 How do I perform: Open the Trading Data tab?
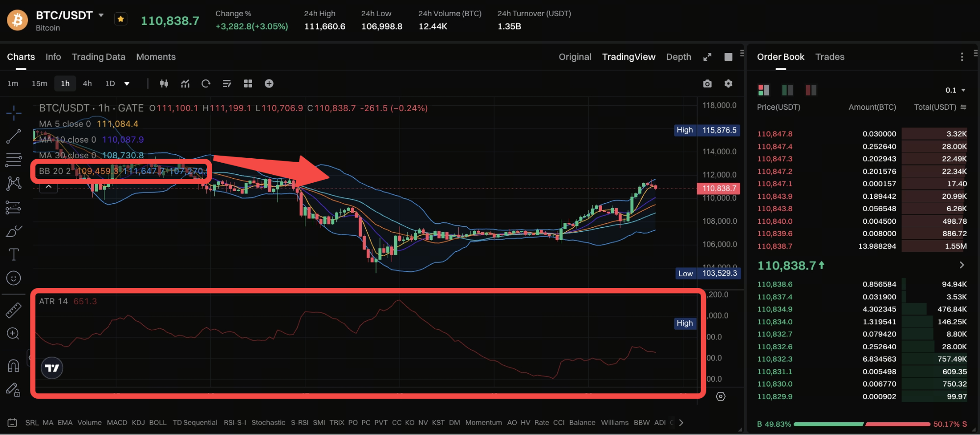coord(99,57)
